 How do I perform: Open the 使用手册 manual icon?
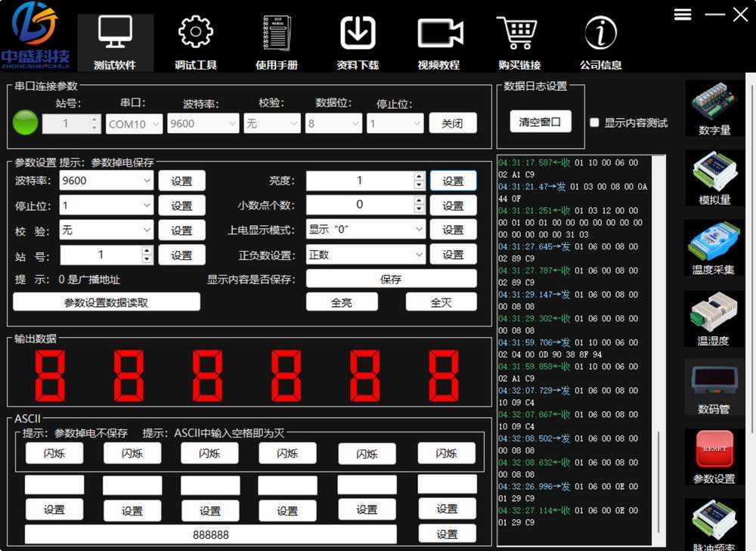276,34
